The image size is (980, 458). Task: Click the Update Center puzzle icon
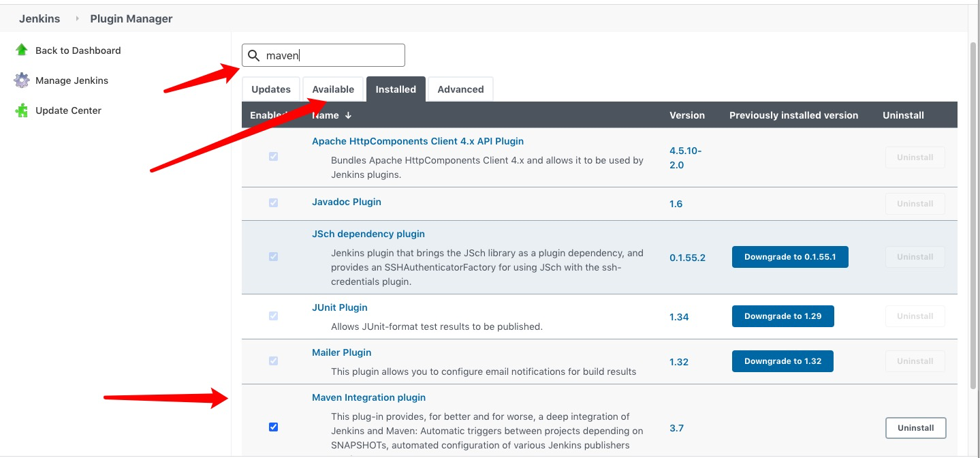[22, 110]
